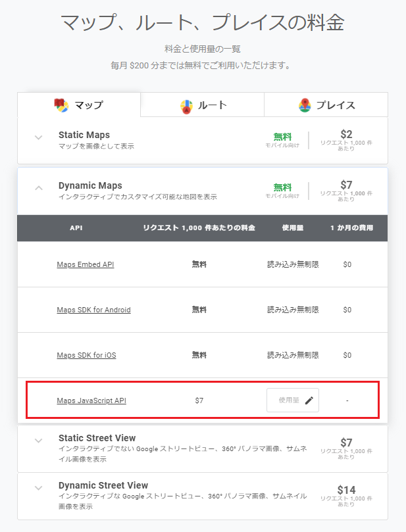Open the Maps SDK for iOS link

click(x=87, y=355)
